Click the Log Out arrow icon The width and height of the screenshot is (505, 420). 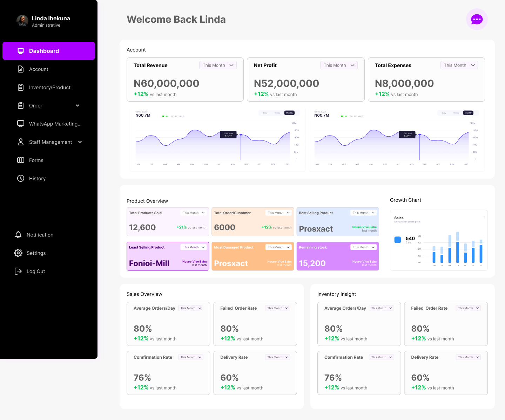[x=18, y=271]
